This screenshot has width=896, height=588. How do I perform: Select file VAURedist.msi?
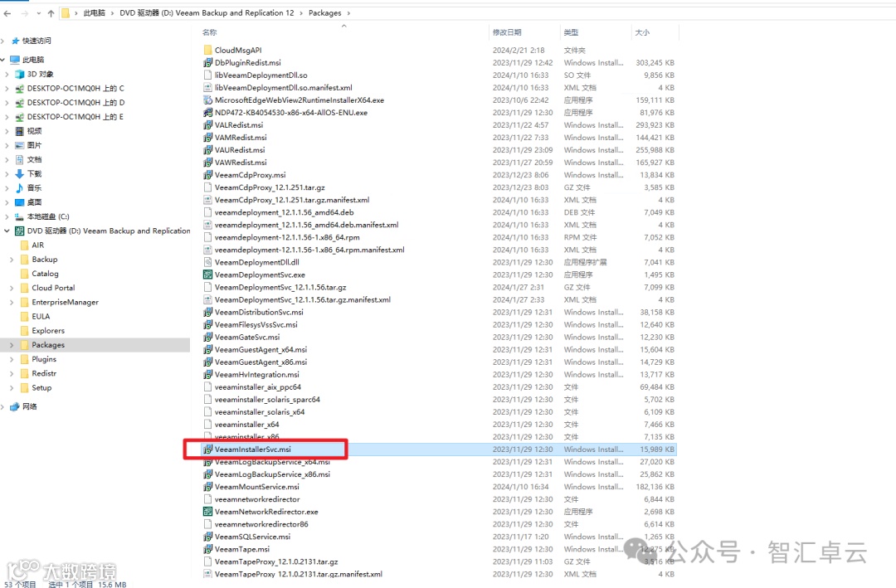(x=240, y=150)
